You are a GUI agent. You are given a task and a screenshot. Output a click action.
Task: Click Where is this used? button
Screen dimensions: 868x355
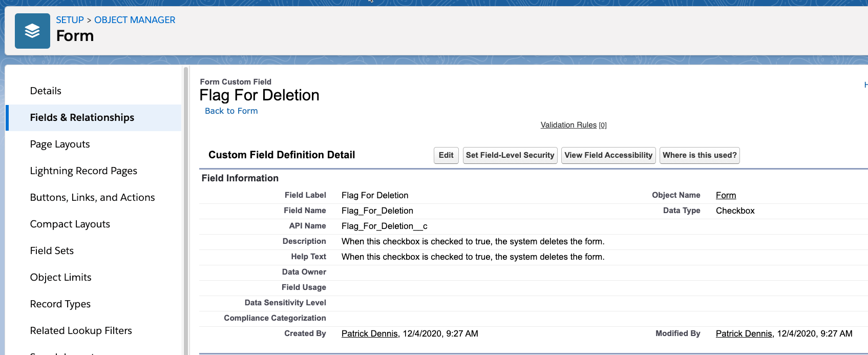click(700, 155)
